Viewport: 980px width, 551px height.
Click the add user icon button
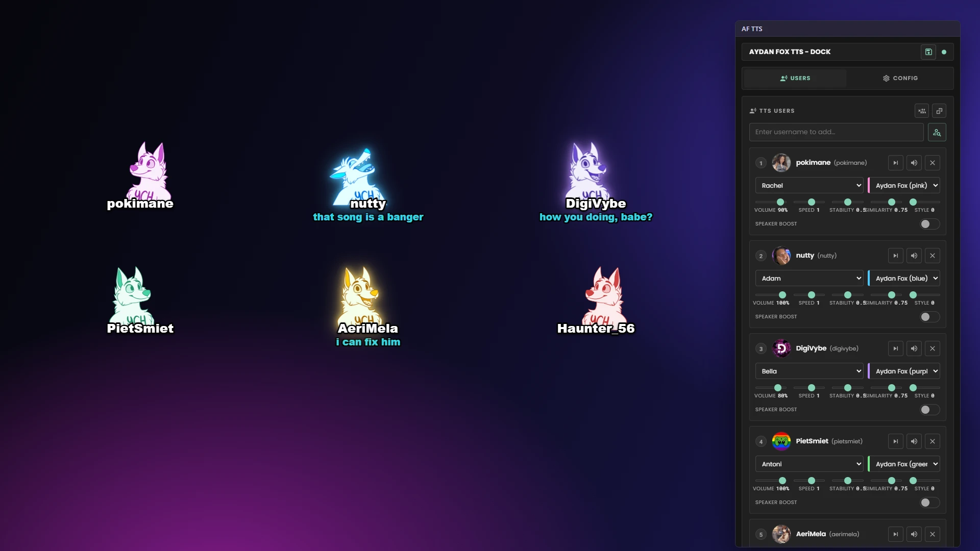[x=937, y=132]
